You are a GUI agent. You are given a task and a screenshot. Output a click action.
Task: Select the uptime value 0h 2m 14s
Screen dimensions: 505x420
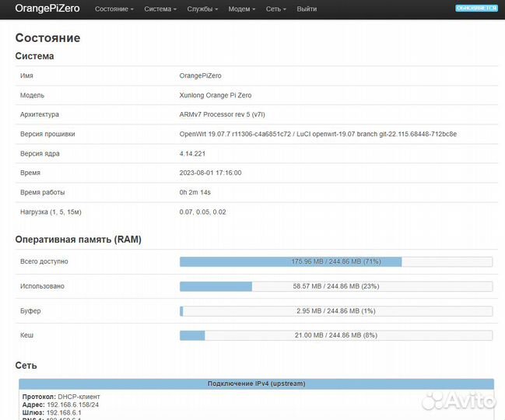pos(195,192)
